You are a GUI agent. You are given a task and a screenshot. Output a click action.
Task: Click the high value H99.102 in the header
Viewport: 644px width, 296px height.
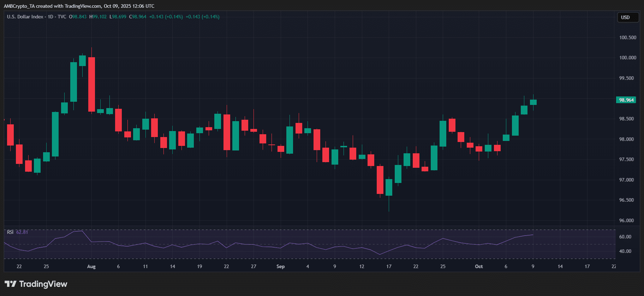[x=98, y=17]
